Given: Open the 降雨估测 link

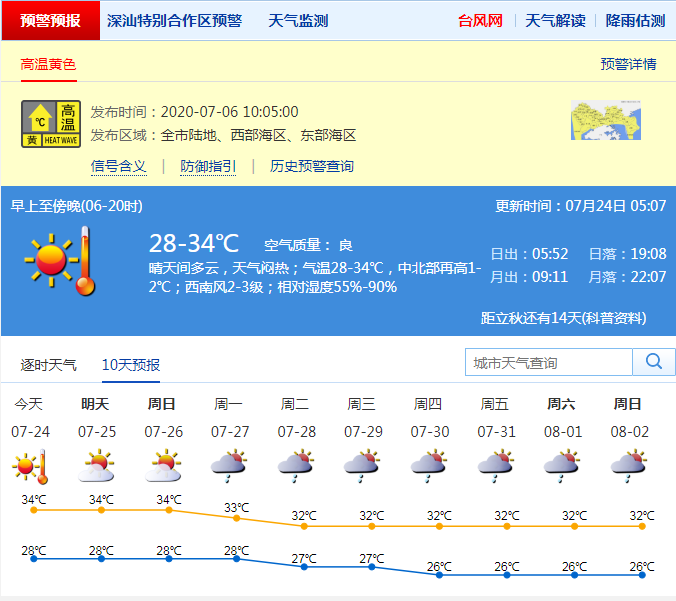Looking at the screenshot, I should click(x=635, y=20).
